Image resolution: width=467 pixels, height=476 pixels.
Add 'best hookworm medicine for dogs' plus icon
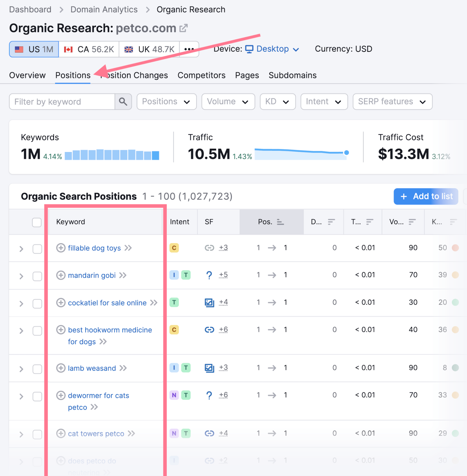61,330
